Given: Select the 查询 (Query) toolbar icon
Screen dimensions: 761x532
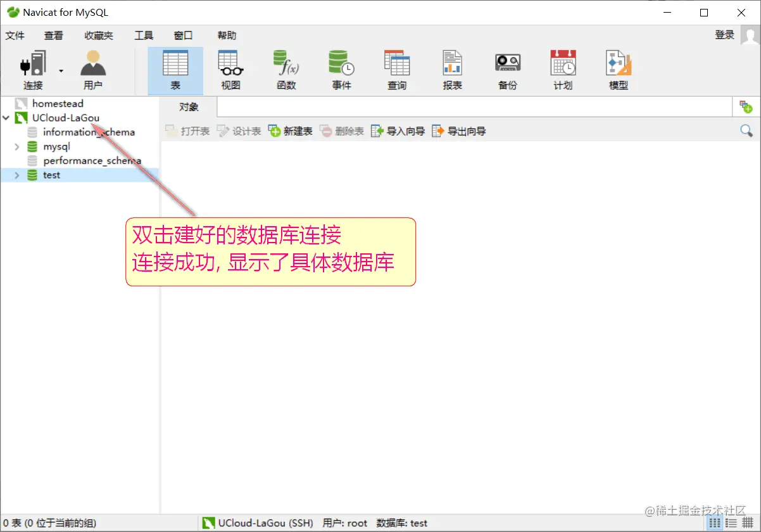Looking at the screenshot, I should 397,70.
